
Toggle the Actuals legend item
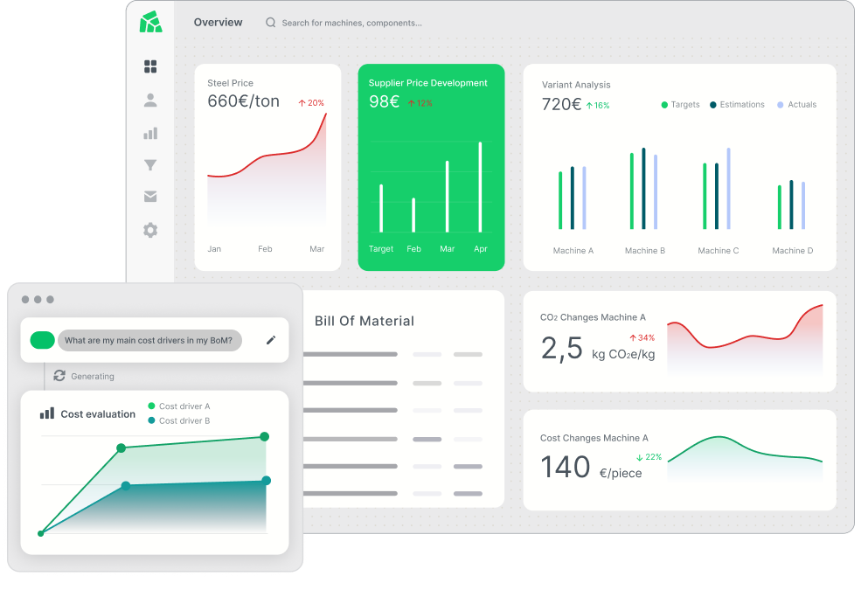tap(797, 105)
